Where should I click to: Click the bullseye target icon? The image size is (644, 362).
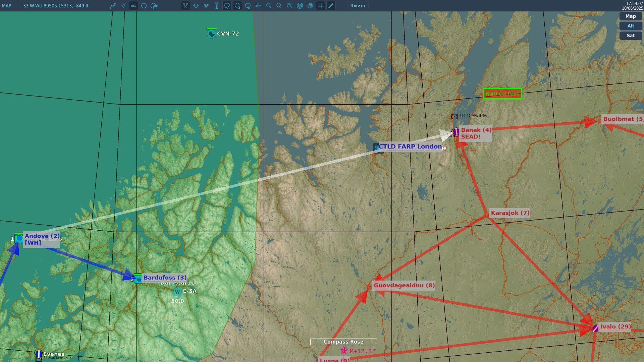click(300, 6)
